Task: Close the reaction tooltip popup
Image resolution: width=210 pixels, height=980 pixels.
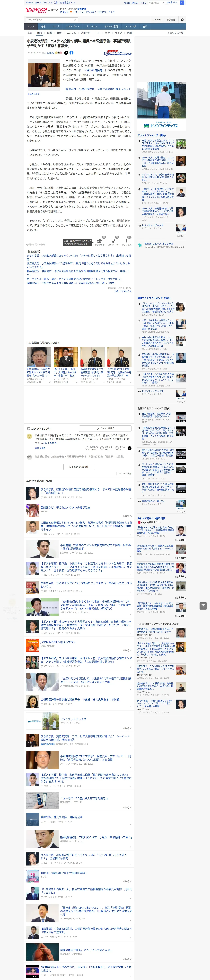Action: pos(91,240)
